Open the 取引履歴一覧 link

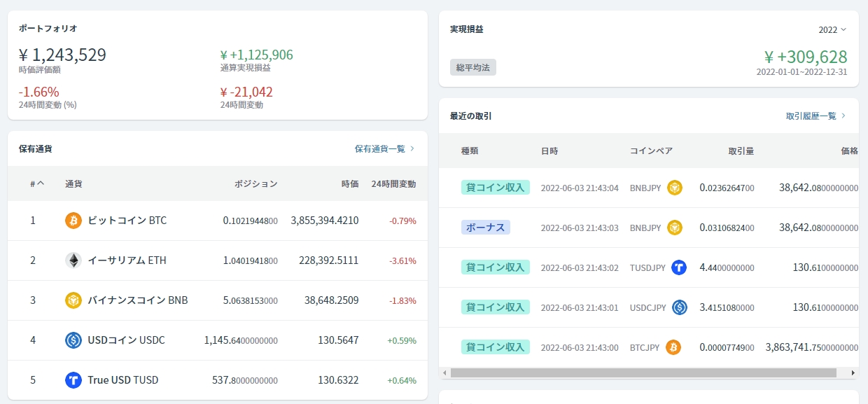(815, 116)
